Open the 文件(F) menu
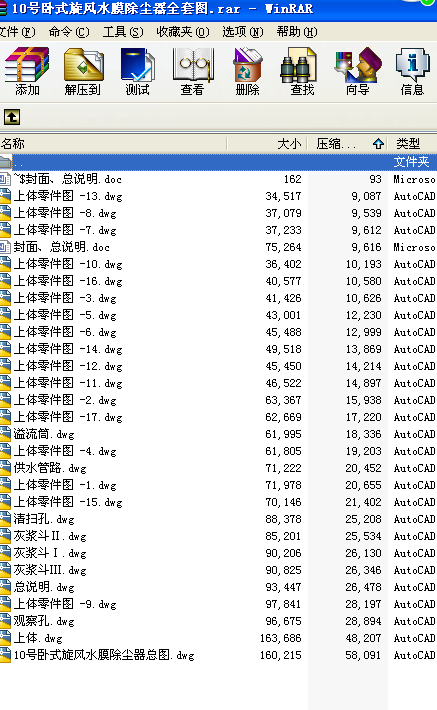Screen dimensions: 437x710 pos(17,32)
